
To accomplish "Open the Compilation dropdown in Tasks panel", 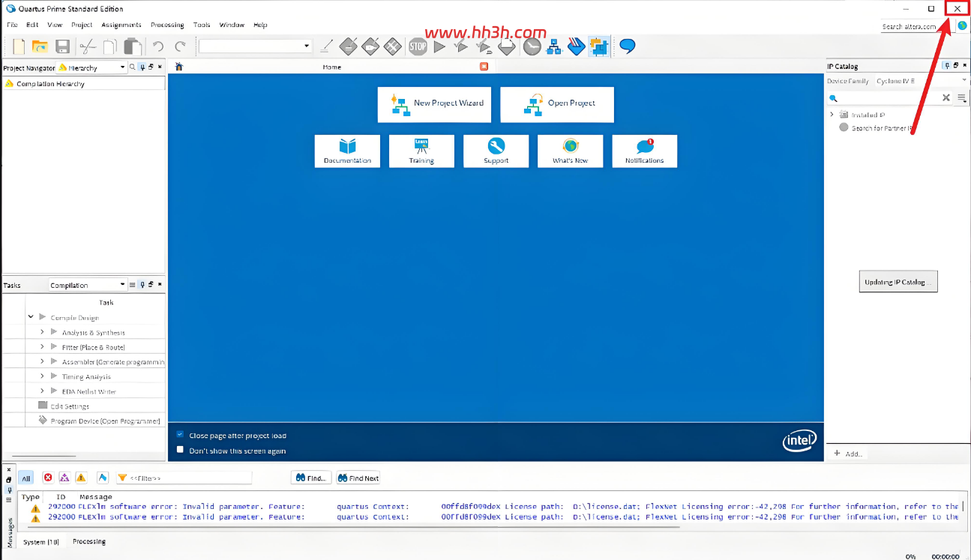I will coord(87,285).
